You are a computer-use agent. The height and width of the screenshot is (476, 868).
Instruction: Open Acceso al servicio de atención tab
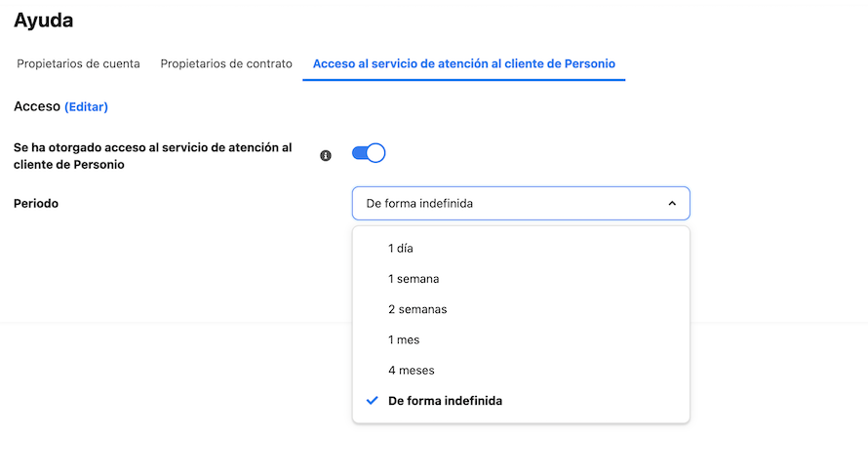tap(464, 63)
